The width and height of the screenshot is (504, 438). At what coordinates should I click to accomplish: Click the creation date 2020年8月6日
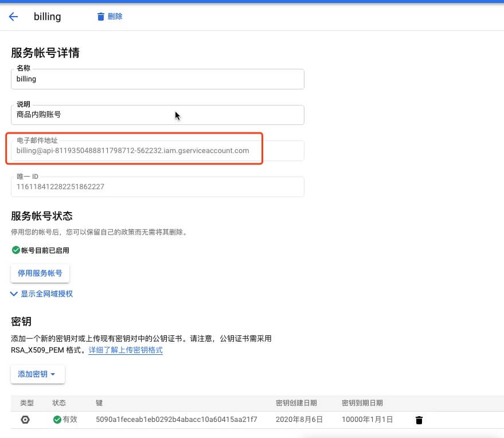[x=299, y=419]
